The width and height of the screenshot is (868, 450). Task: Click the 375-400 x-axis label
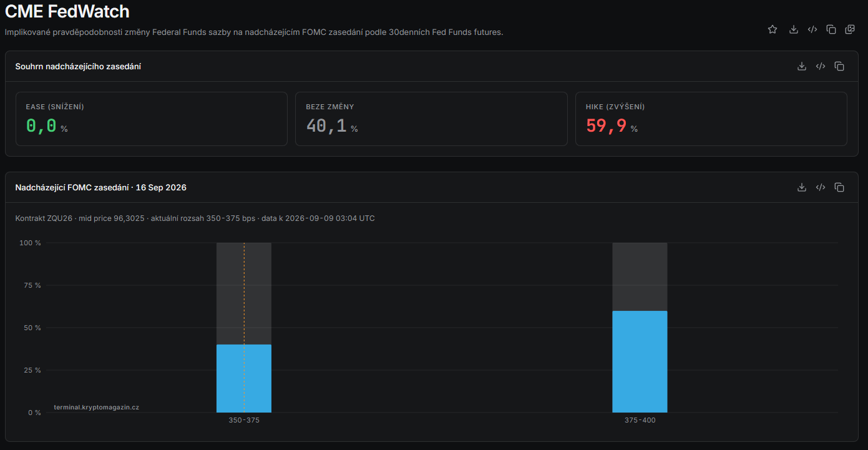tap(640, 420)
